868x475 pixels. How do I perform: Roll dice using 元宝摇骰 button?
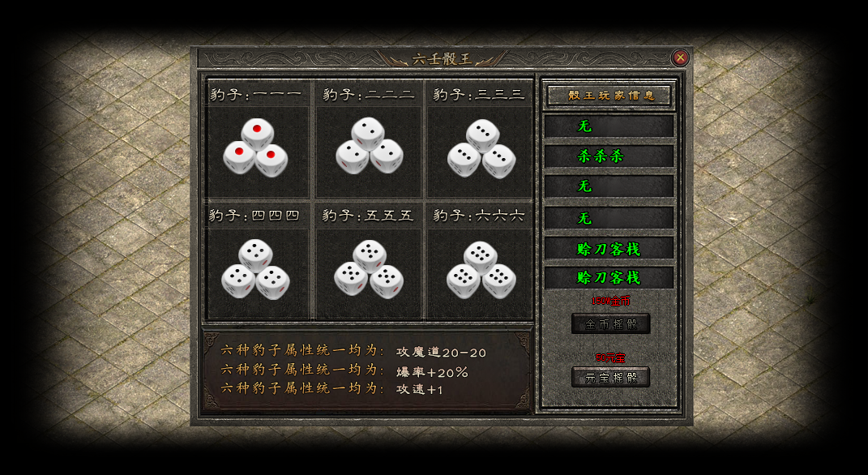[x=610, y=377]
